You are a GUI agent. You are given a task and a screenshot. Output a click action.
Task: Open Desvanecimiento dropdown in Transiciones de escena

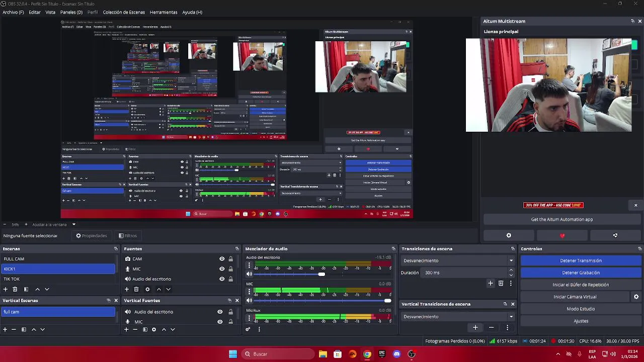point(458,260)
